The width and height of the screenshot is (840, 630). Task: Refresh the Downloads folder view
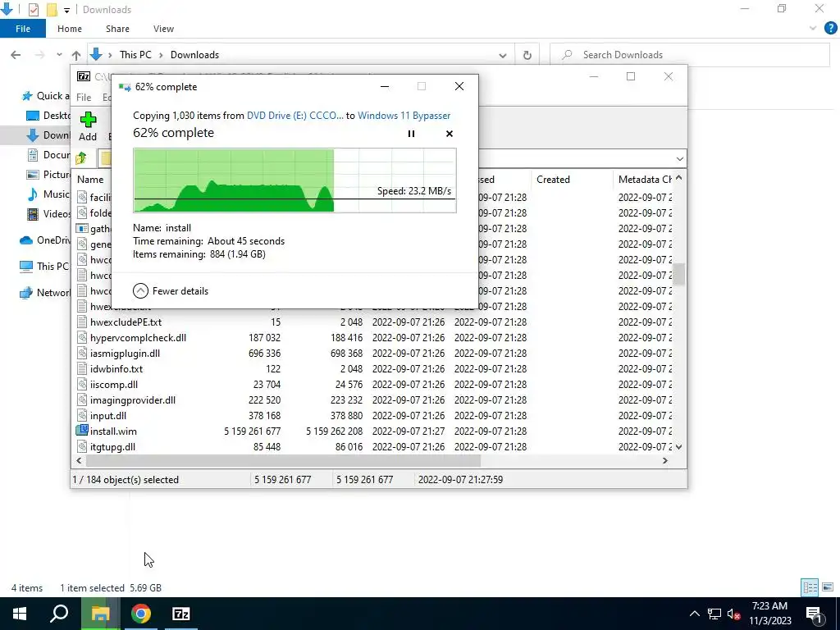(527, 55)
